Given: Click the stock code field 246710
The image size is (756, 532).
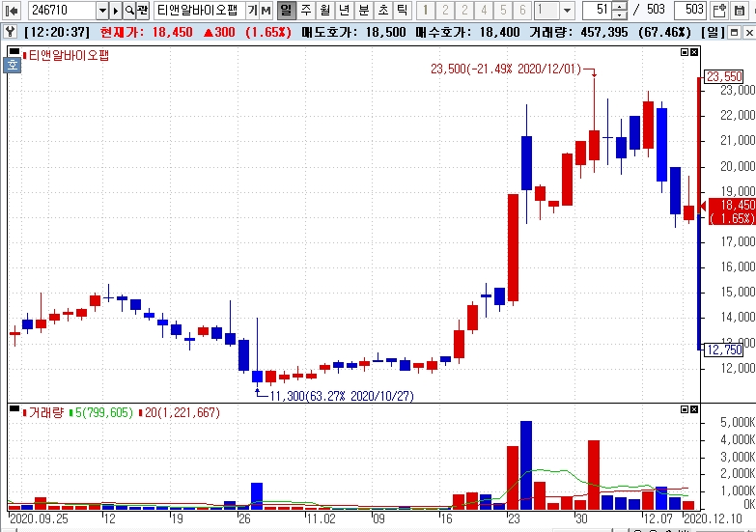Looking at the screenshot, I should point(62,10).
